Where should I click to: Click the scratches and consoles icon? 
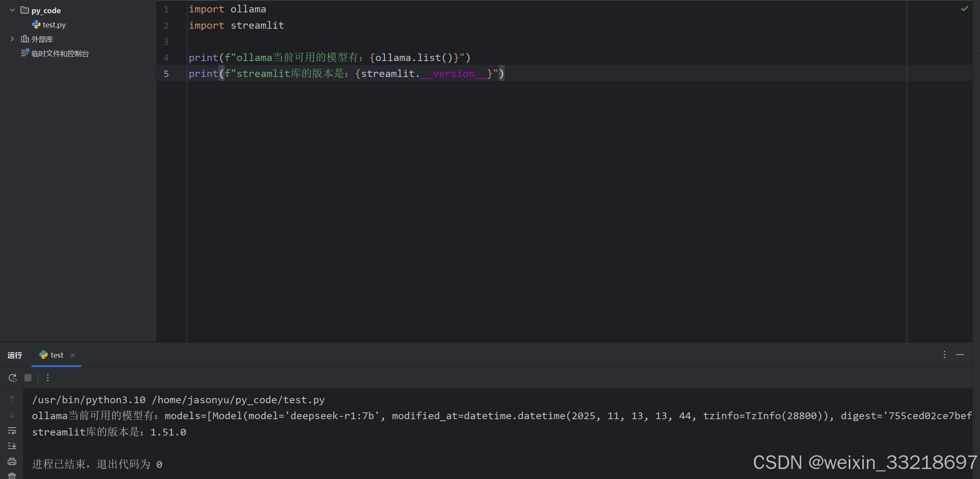[x=25, y=53]
